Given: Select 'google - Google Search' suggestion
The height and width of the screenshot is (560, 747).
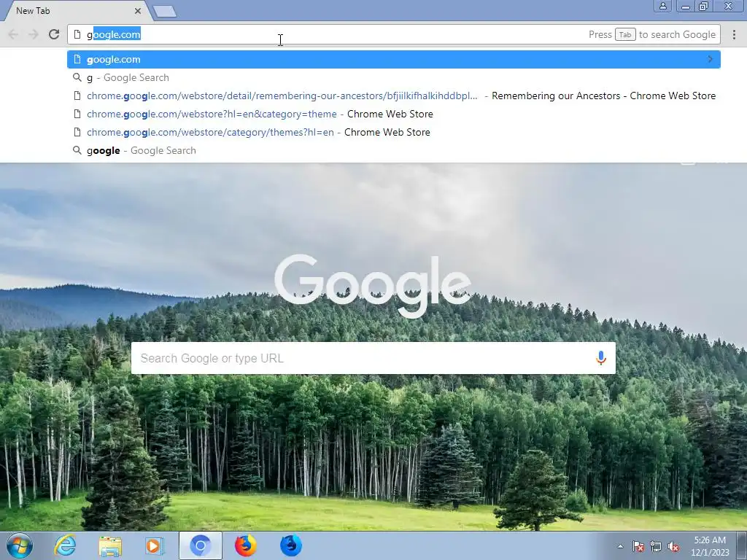Looking at the screenshot, I should click(393, 150).
